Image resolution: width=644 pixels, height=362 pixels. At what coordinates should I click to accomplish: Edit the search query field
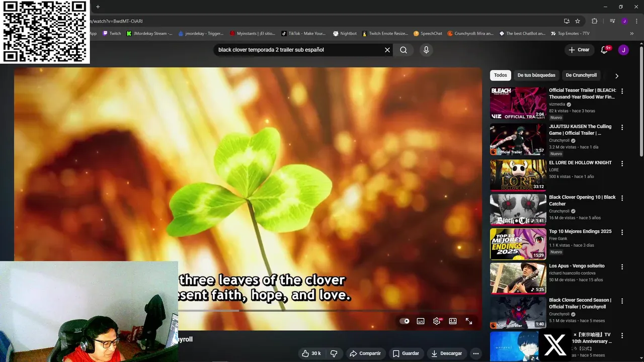point(299,50)
